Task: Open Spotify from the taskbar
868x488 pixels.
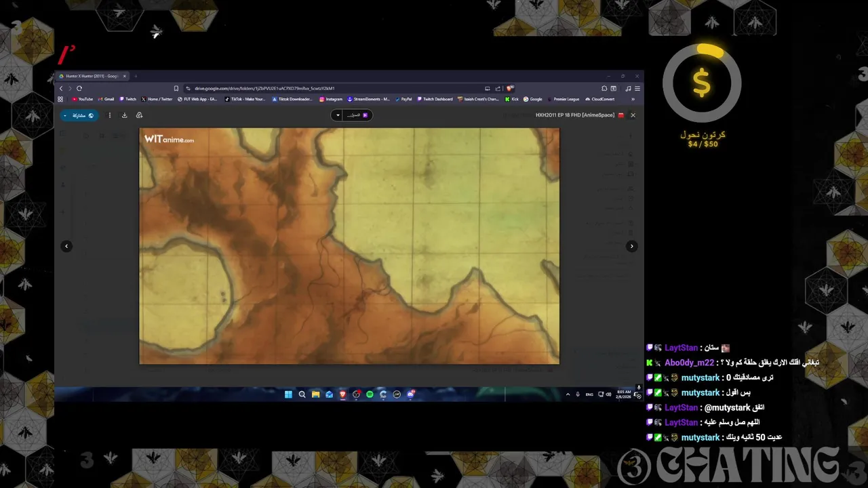Action: (370, 394)
